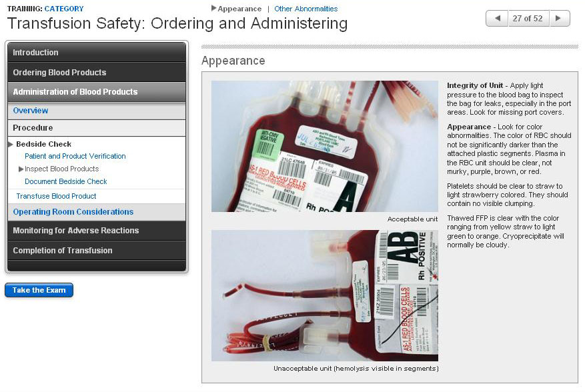Expand Monitoring for Adverse Reactions section

pyautogui.click(x=97, y=231)
